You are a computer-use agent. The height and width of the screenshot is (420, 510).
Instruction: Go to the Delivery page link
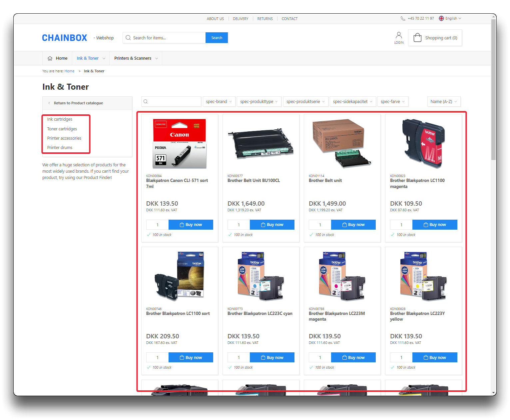pos(241,19)
